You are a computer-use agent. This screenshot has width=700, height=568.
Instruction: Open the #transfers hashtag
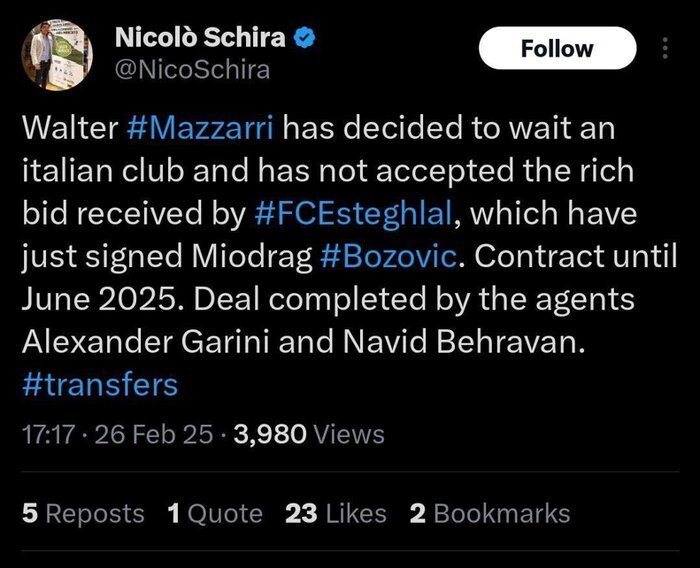[x=99, y=385]
